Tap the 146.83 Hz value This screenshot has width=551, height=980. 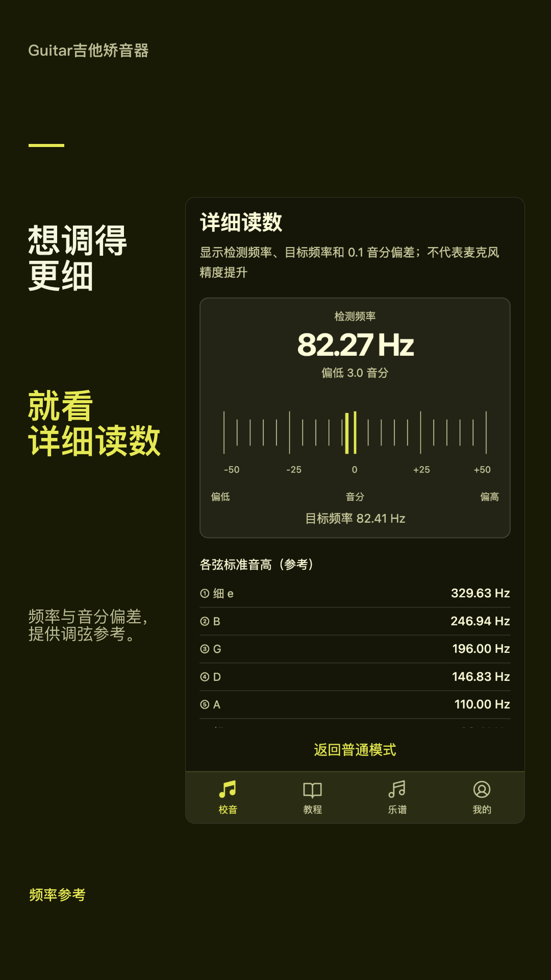(481, 677)
